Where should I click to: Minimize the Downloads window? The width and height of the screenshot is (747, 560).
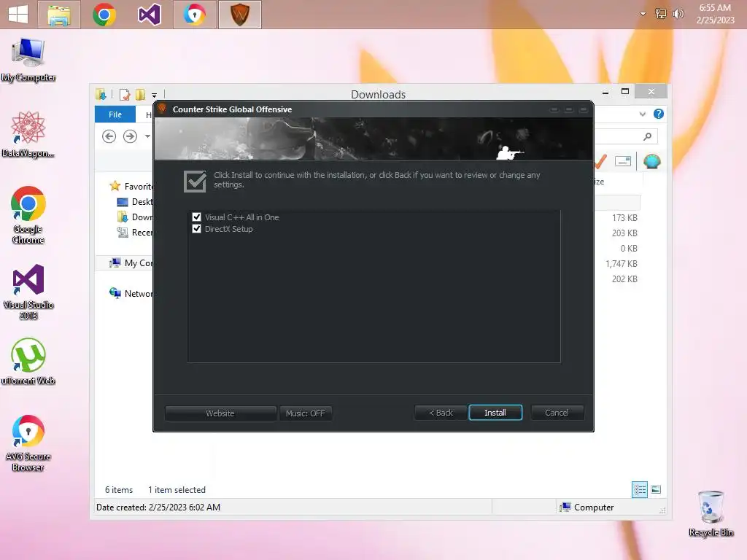pos(605,93)
